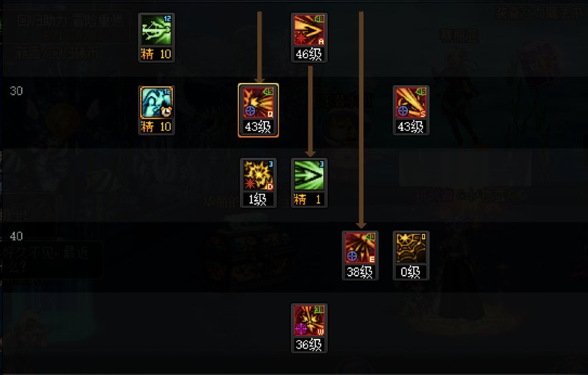
Task: Click the 43级 label under the Q skill
Action: pyautogui.click(x=258, y=127)
